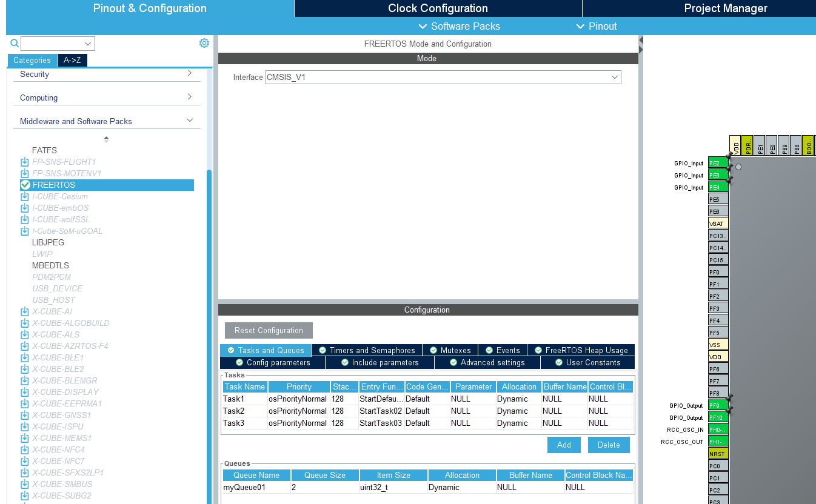Click the PE2 GPIO_Input pin on chip
816x504 pixels.
pyautogui.click(x=718, y=163)
